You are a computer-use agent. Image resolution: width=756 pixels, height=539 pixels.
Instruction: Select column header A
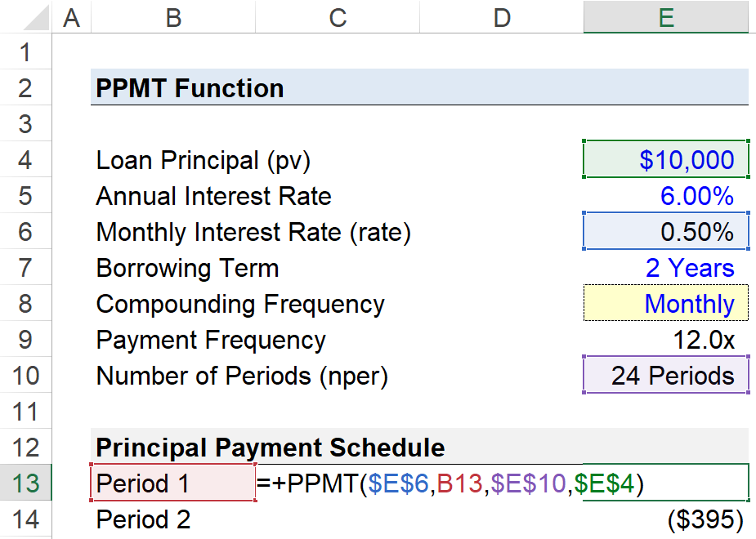(x=71, y=16)
